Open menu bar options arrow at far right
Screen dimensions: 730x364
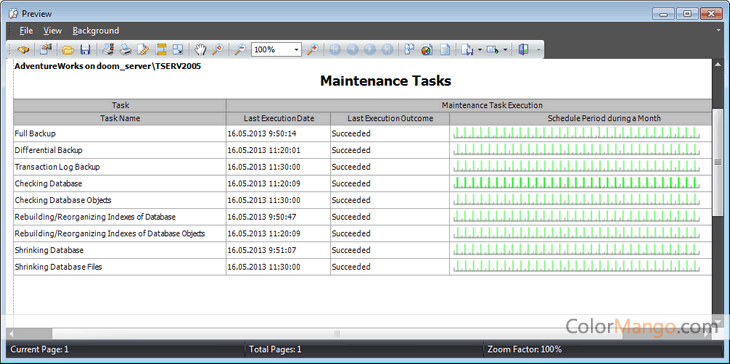719,31
